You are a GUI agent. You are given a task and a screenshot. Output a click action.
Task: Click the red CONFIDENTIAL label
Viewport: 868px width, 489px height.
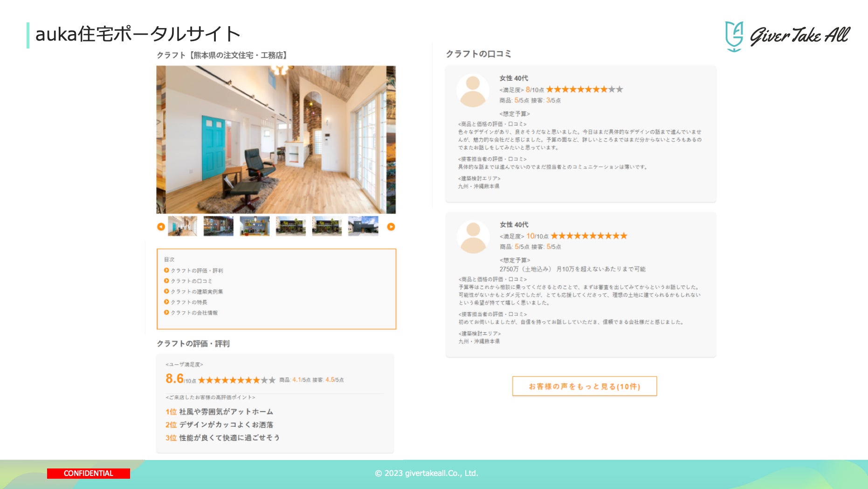pyautogui.click(x=89, y=473)
